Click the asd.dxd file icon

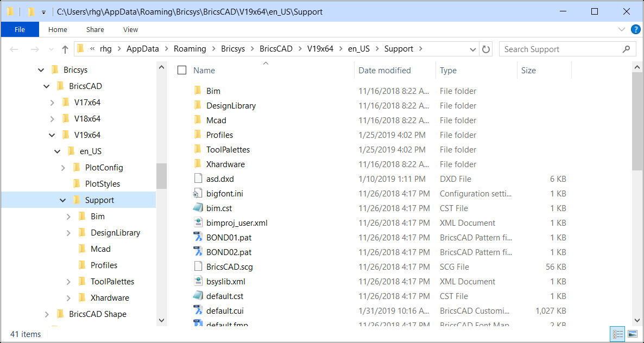pyautogui.click(x=198, y=179)
